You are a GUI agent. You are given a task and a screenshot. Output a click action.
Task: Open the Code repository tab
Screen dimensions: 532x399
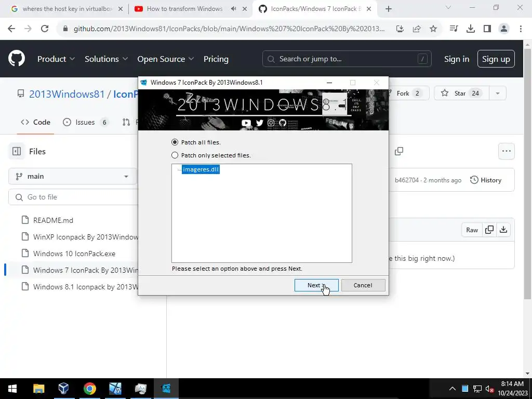point(36,122)
